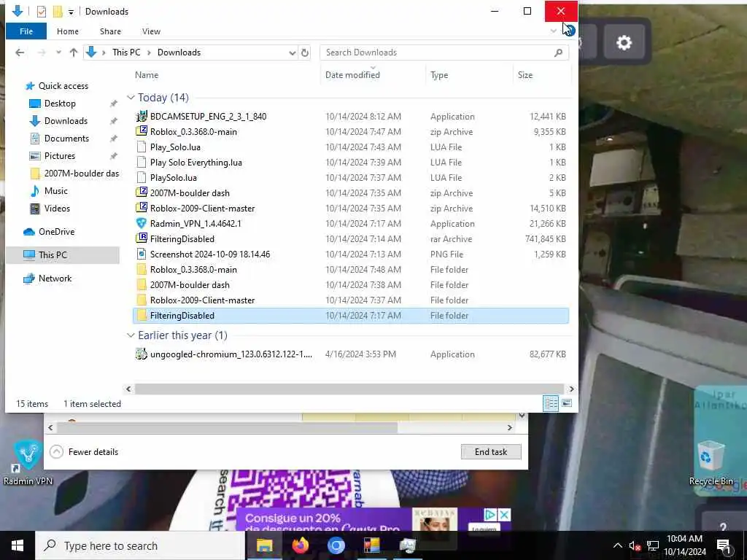
Task: Click the Windows Start button
Action: 18,545
